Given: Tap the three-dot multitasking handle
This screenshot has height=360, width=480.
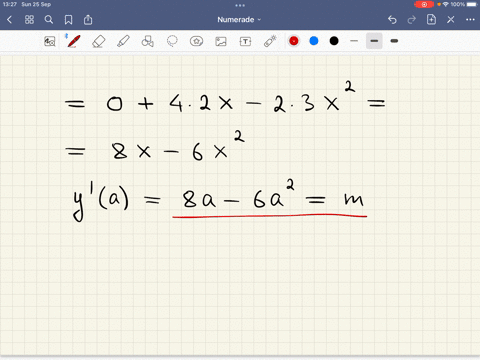Looking at the screenshot, I should tap(240, 5).
